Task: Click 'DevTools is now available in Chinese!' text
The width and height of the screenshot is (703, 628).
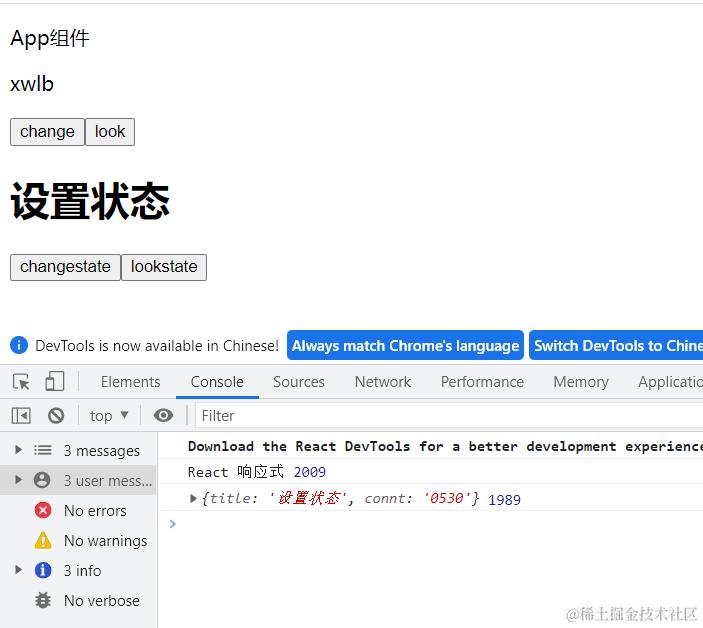Action: pyautogui.click(x=157, y=346)
